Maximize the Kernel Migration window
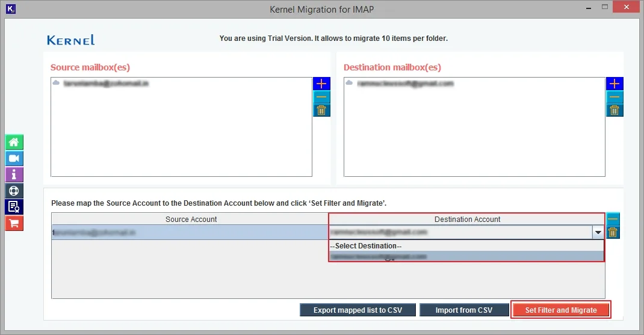Image resolution: width=644 pixels, height=335 pixels. coord(604,7)
